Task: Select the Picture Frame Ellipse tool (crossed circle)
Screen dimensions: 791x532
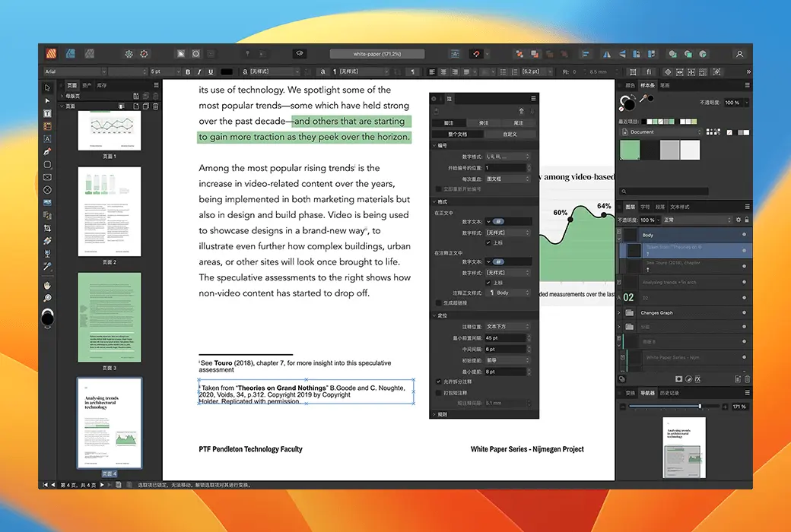Action: (47, 190)
